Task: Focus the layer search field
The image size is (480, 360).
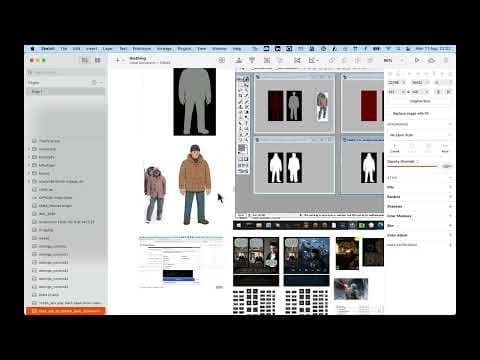Action: (x=66, y=72)
